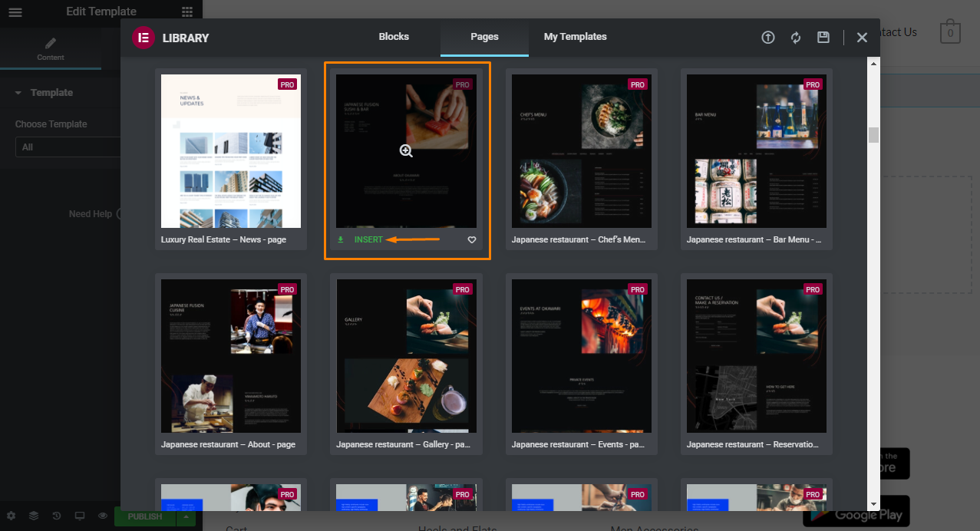Open Japanese restaurant About page thumbnail
980x531 pixels.
(231, 356)
